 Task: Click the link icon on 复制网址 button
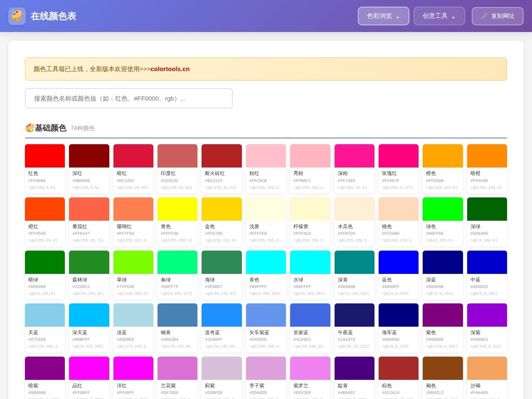[x=484, y=16]
